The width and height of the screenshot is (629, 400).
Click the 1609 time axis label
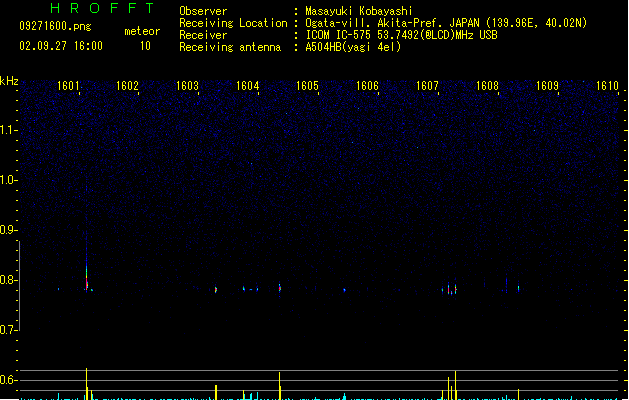[547, 86]
